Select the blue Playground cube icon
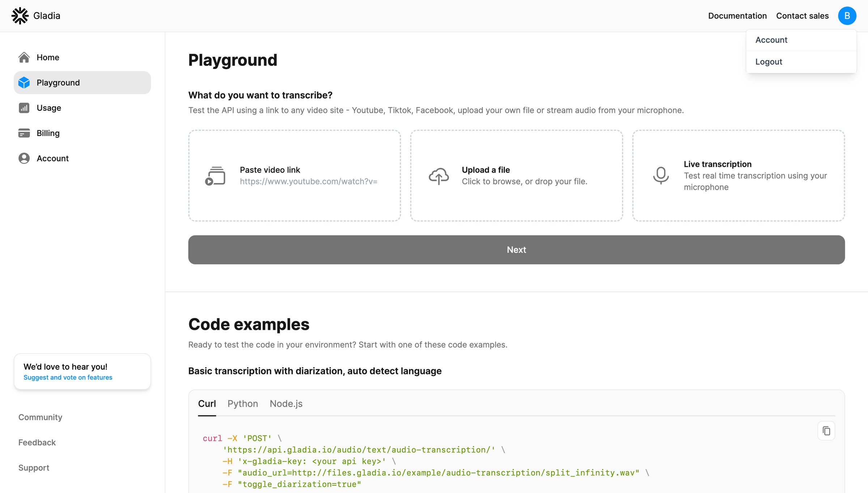Screen dimensions: 868x493 tap(24, 82)
